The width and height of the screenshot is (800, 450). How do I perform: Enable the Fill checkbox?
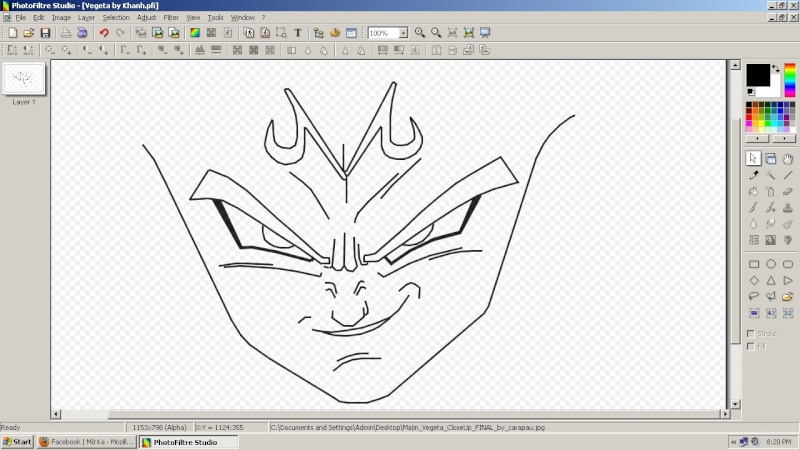751,346
